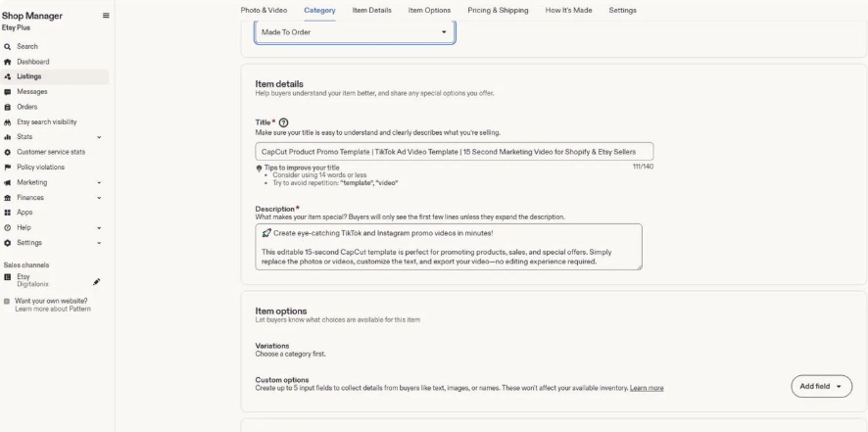Viewport: 868px width, 432px height.
Task: Click the Digitalonix shop name text
Action: [32, 284]
